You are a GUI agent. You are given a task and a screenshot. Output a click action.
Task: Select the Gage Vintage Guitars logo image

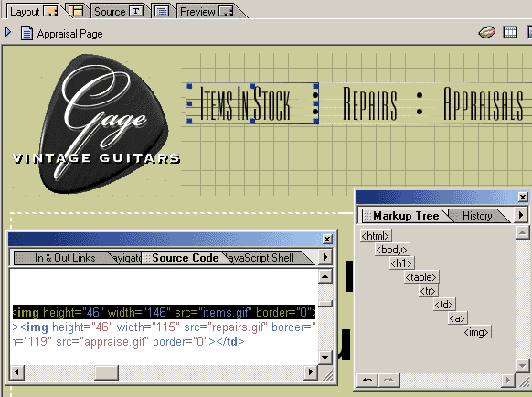point(97,124)
